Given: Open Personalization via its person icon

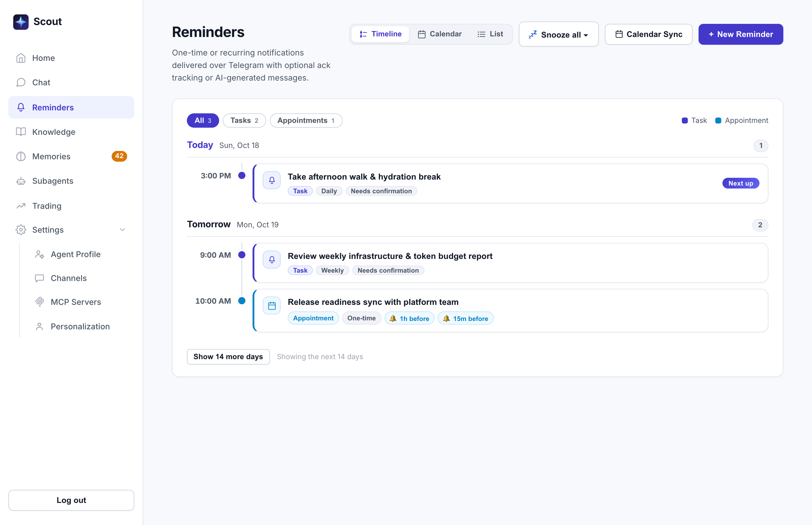Looking at the screenshot, I should click(x=40, y=327).
